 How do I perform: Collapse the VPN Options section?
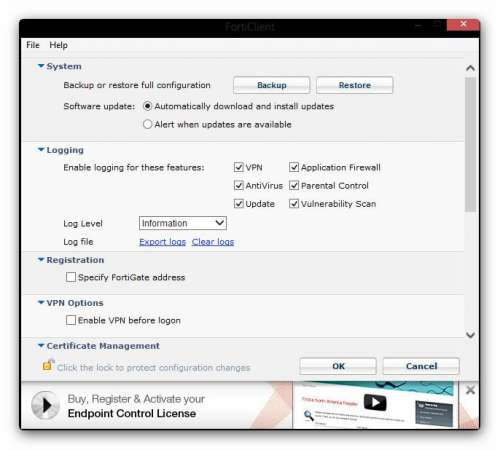coord(41,303)
